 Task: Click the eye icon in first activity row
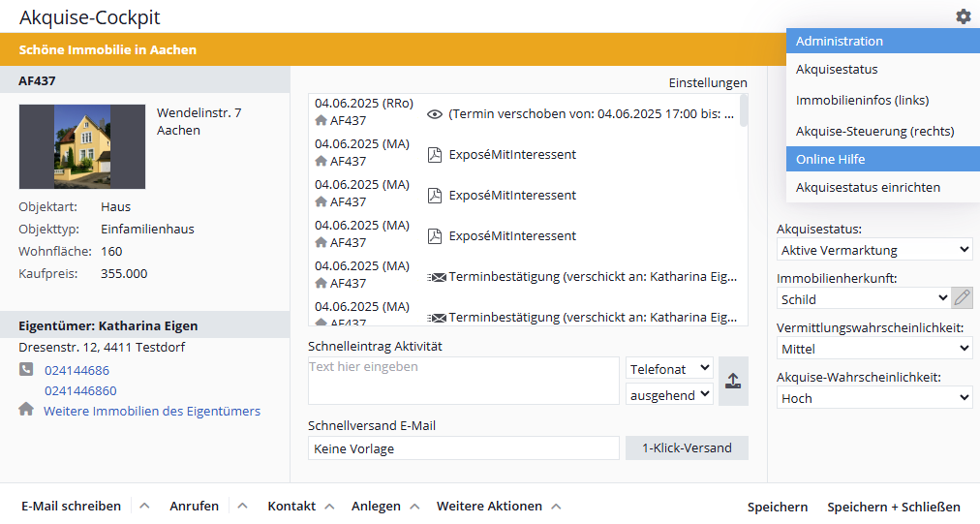pos(435,113)
